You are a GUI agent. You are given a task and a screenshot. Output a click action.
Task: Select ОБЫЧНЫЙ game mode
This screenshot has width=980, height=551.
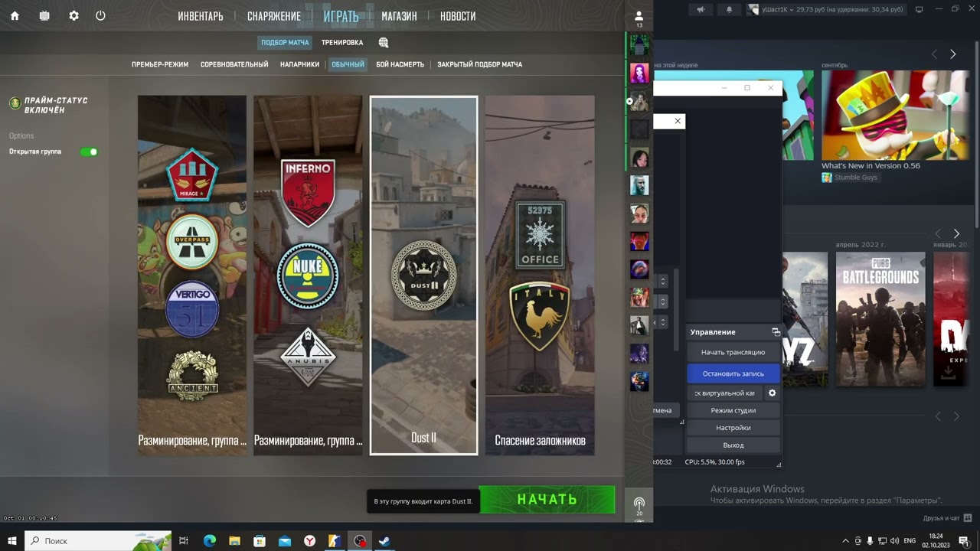(348, 64)
